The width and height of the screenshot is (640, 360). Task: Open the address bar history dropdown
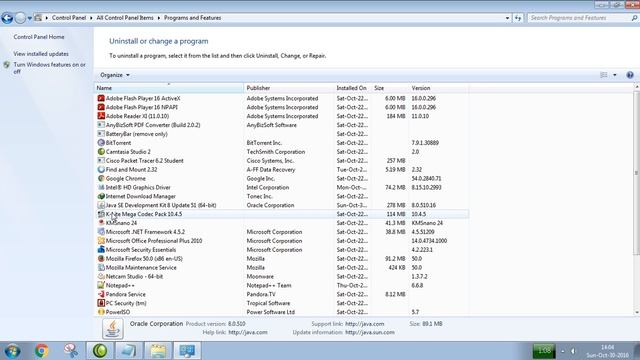pyautogui.click(x=507, y=18)
